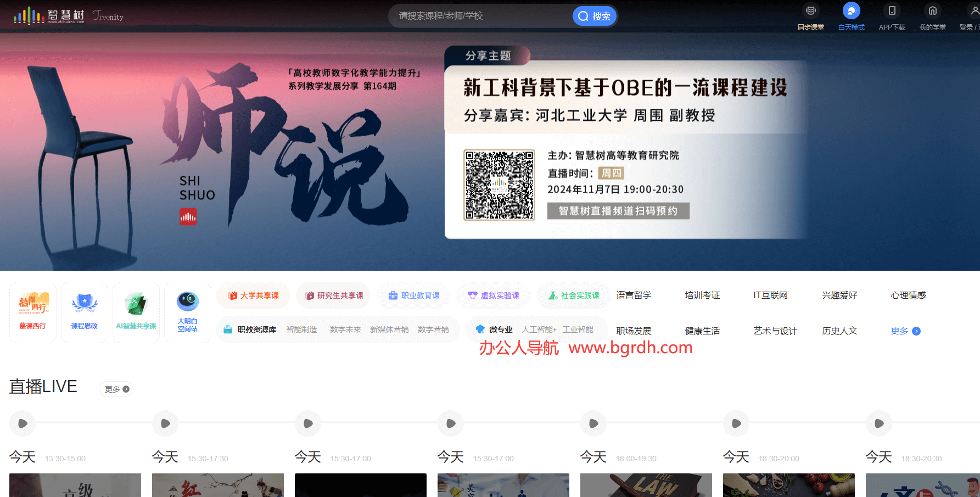Click 智慧树直播频道扫码预约 button

tap(618, 211)
